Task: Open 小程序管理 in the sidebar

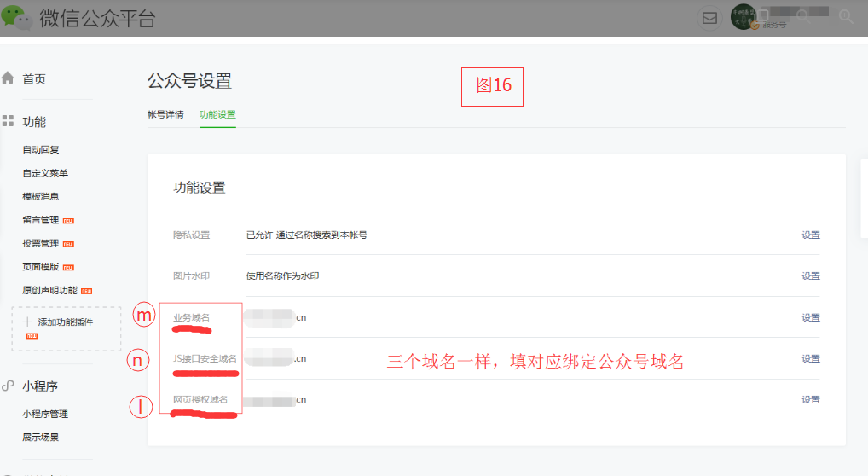Action: pos(45,414)
